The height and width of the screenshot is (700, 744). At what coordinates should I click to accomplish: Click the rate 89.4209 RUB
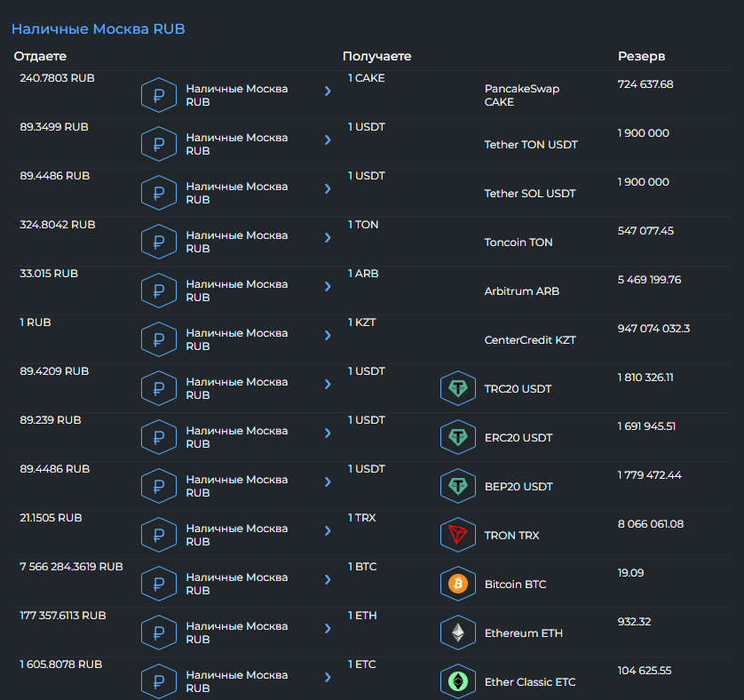[x=54, y=371]
